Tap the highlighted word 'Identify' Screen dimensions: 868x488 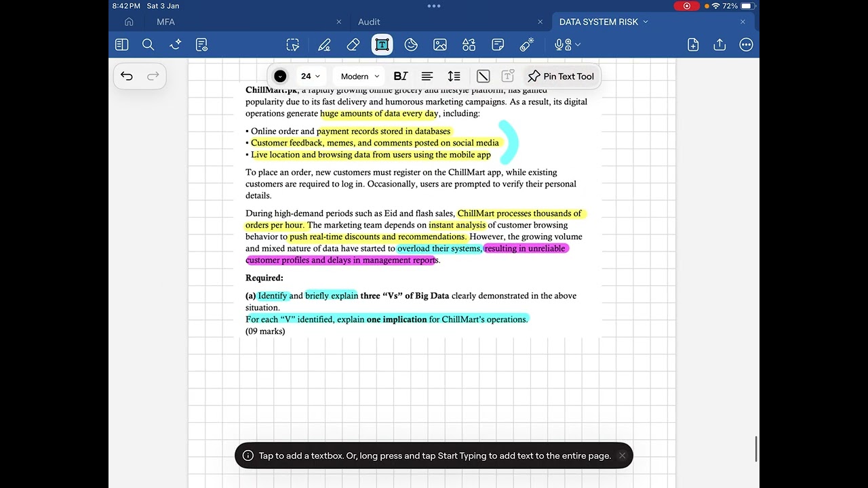pos(273,296)
